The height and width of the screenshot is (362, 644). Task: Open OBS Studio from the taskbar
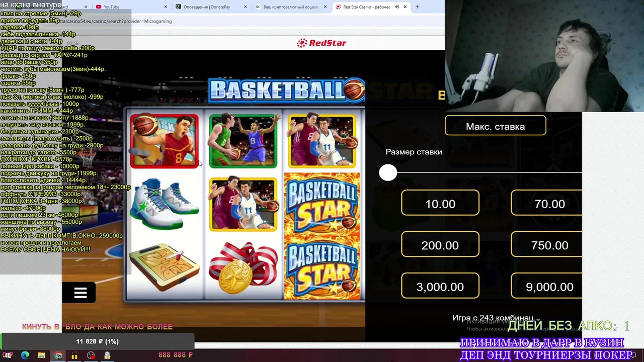(x=91, y=355)
